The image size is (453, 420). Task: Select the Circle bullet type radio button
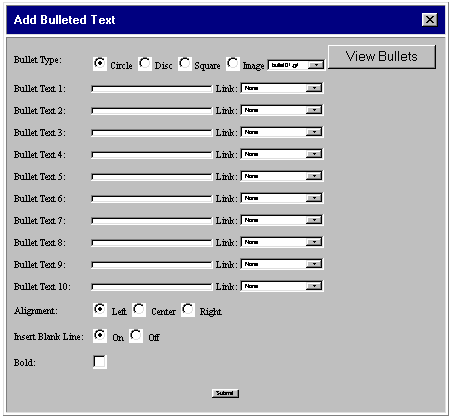pos(100,63)
